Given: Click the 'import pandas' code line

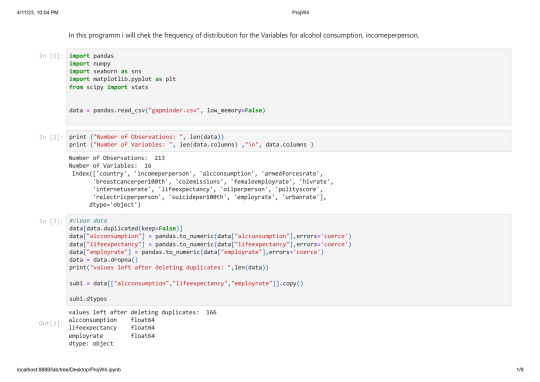Looking at the screenshot, I should click(x=91, y=56).
